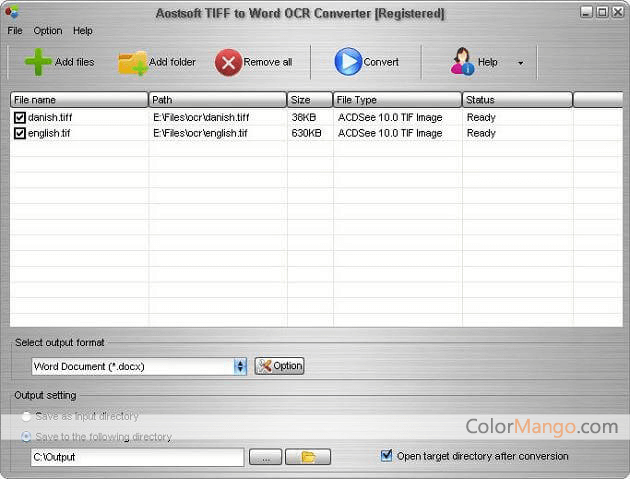
Task: Toggle Open target directory after conversion
Action: pyautogui.click(x=387, y=456)
